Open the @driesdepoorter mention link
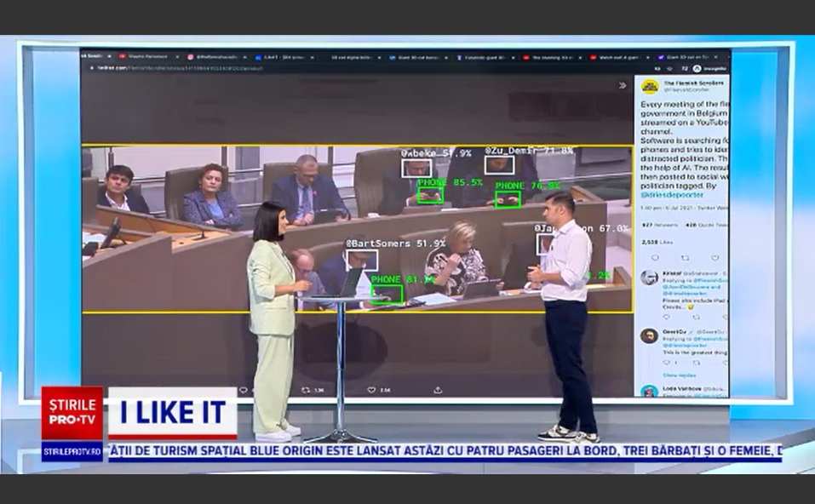Screen dimensions: 815x504 (672, 195)
